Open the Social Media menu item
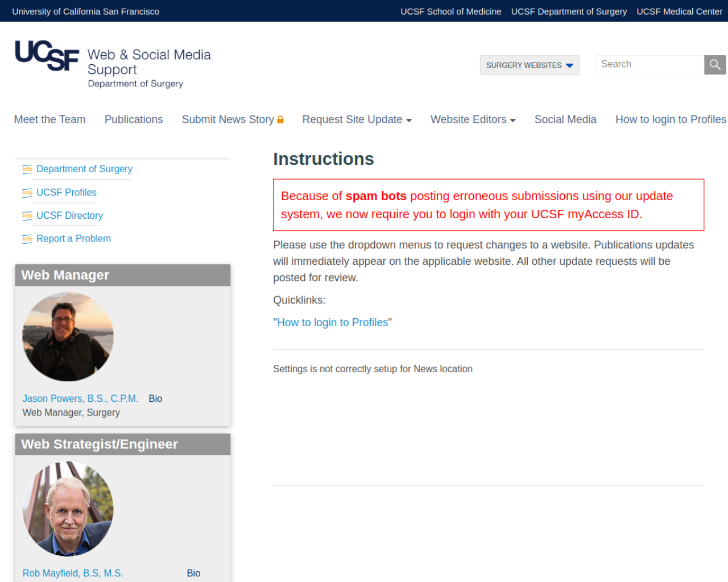 point(565,119)
